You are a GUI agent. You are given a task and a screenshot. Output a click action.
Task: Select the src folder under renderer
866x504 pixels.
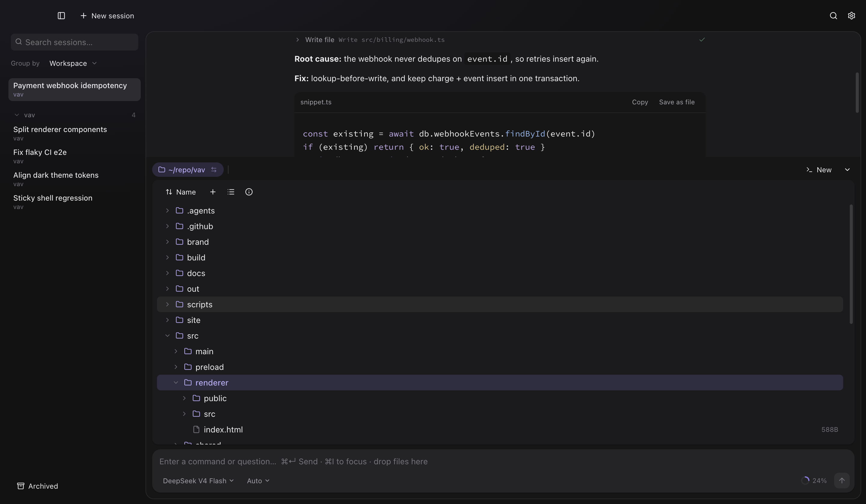[x=500, y=414]
